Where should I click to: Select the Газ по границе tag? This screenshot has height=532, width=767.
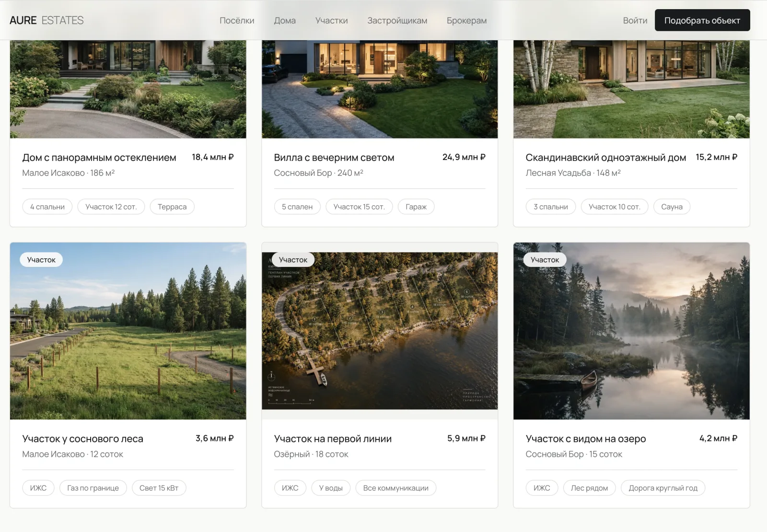coord(93,488)
